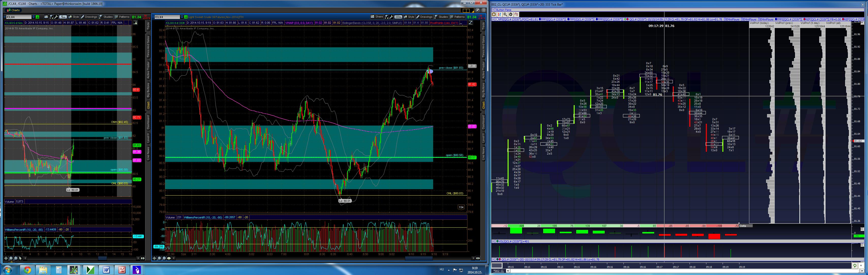Click horizontal scrollbar thumb below left chart

pos(102,258)
